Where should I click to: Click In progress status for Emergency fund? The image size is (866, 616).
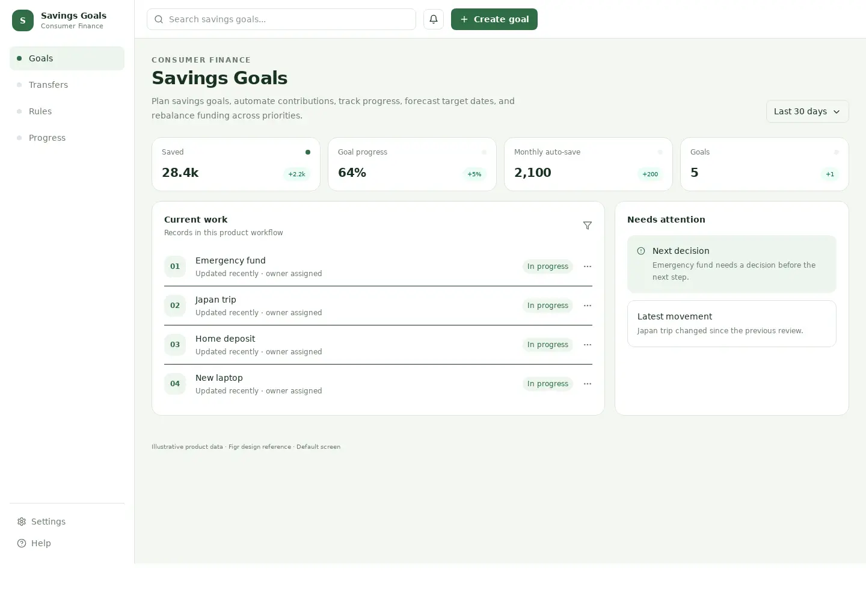pyautogui.click(x=548, y=266)
